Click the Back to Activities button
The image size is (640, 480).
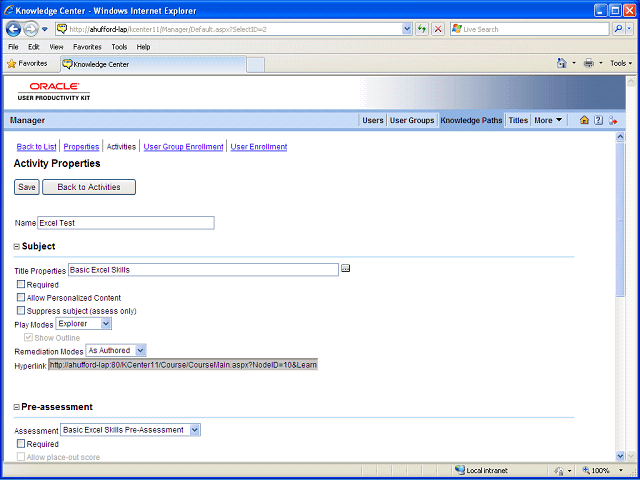[89, 187]
